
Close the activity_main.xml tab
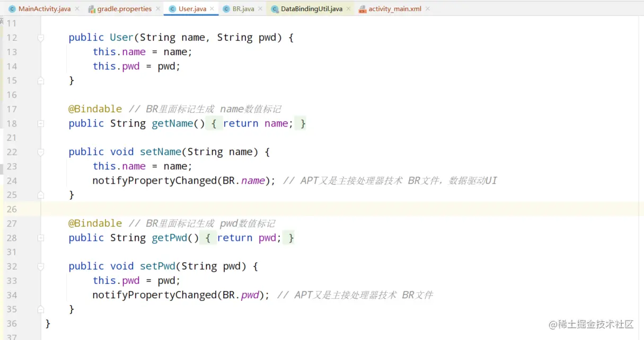(427, 9)
